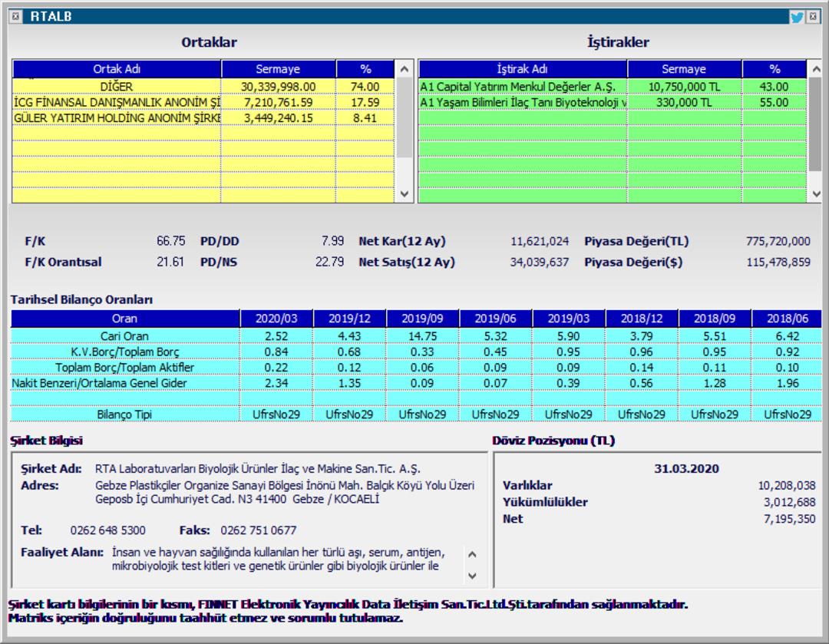This screenshot has width=829, height=644.
Task: Click the 2018/12 column header
Action: tap(641, 319)
